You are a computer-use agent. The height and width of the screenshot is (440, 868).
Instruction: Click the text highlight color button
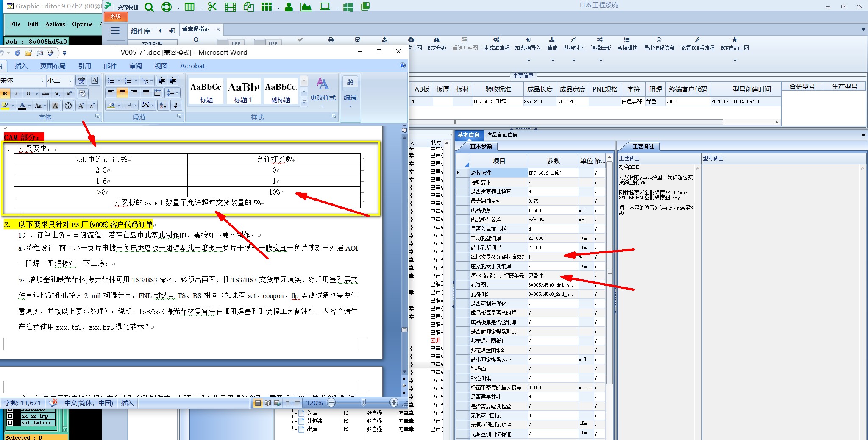(x=5, y=106)
